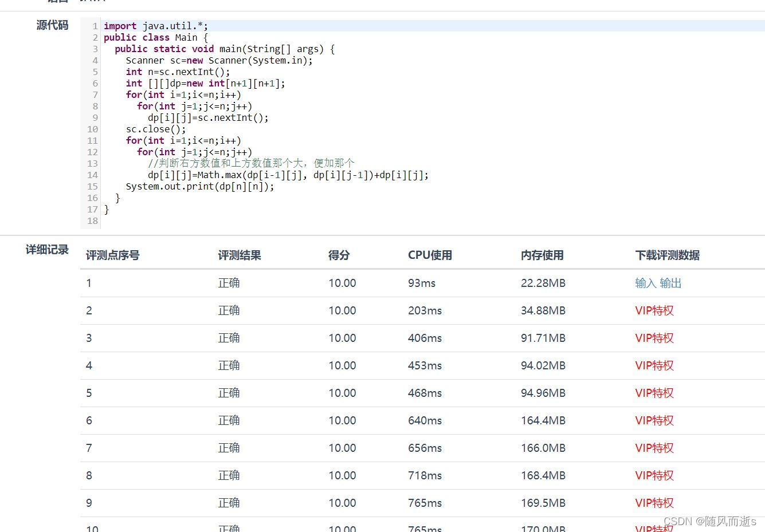Click code line public class Main
Screen dimensions: 765x532
(156, 37)
